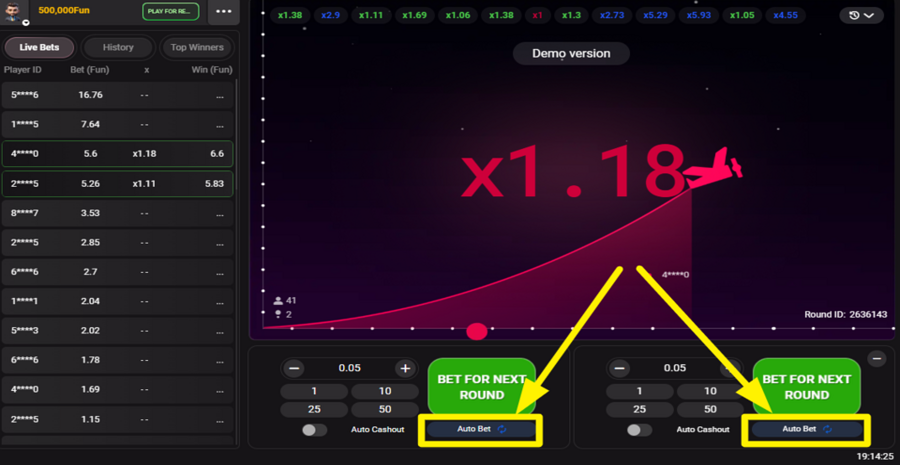This screenshot has width=900, height=465.
Task: Enable Auto Bet in right panel
Action: (807, 430)
